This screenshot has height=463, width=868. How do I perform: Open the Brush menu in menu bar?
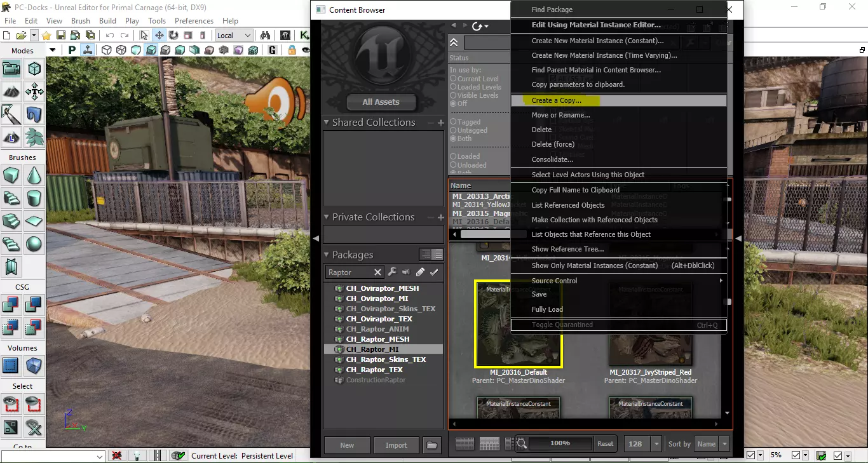point(81,21)
